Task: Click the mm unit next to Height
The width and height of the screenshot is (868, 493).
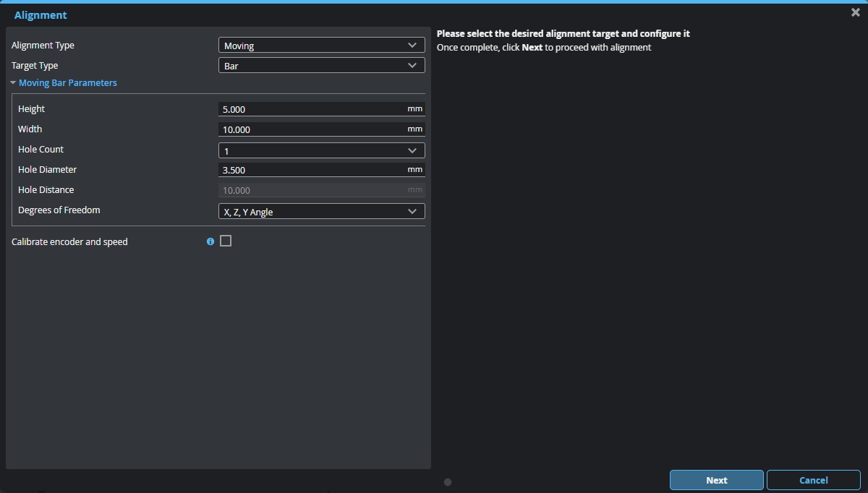Action: (x=414, y=108)
